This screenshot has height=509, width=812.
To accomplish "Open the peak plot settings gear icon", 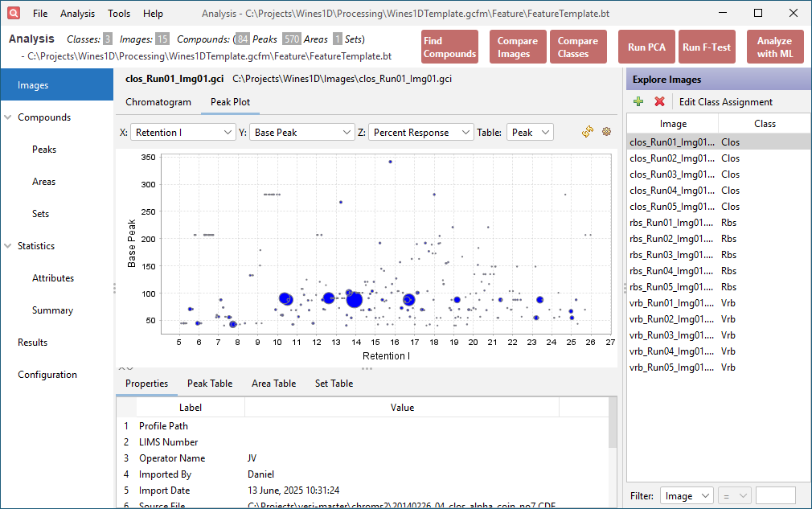I will pyautogui.click(x=606, y=132).
